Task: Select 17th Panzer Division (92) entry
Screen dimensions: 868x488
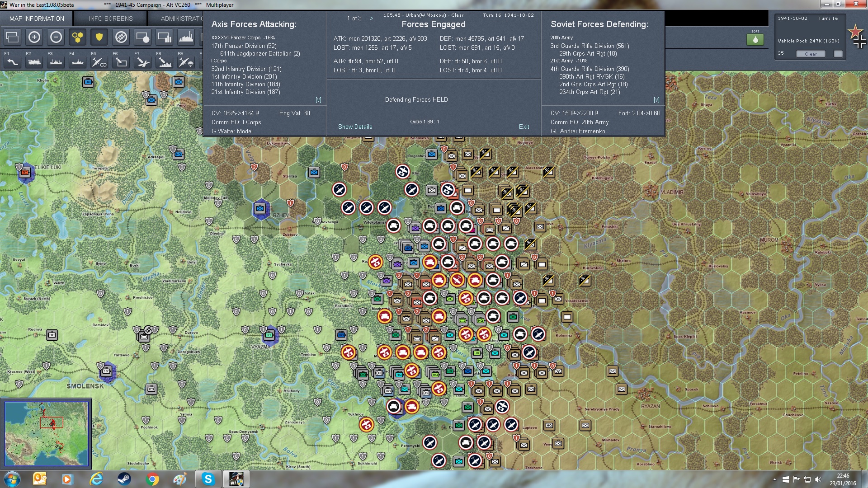Action: [244, 46]
